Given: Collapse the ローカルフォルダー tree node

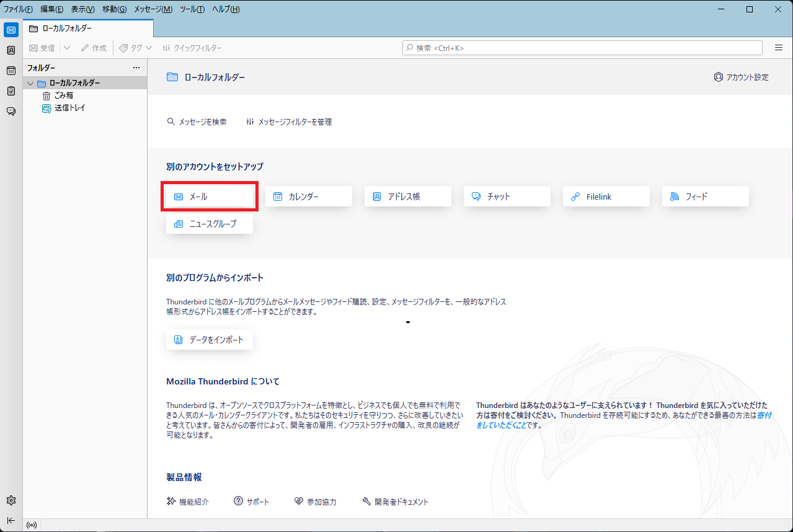Looking at the screenshot, I should pyautogui.click(x=30, y=83).
